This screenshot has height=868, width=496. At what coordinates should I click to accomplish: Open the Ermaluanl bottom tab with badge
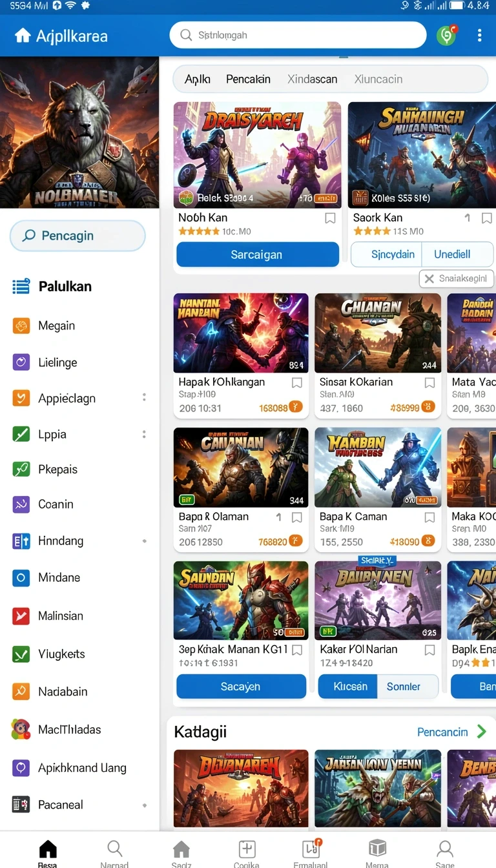point(311,854)
